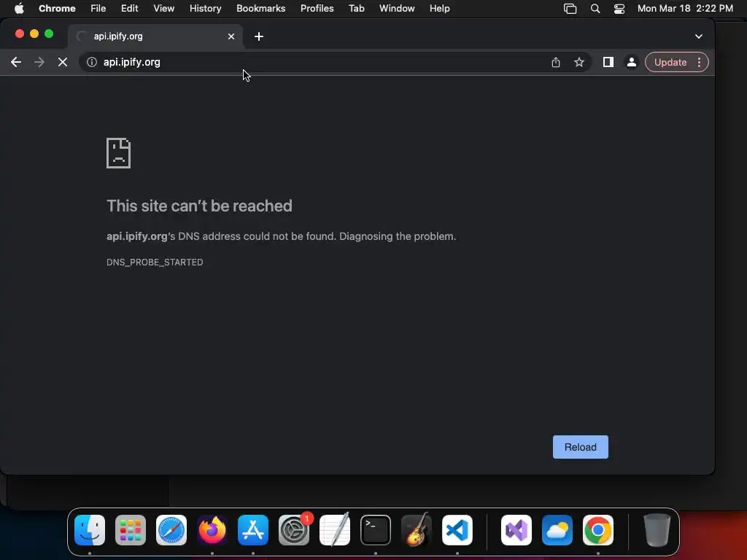
Task: Open the weather cloud app in dock
Action: coord(557,530)
